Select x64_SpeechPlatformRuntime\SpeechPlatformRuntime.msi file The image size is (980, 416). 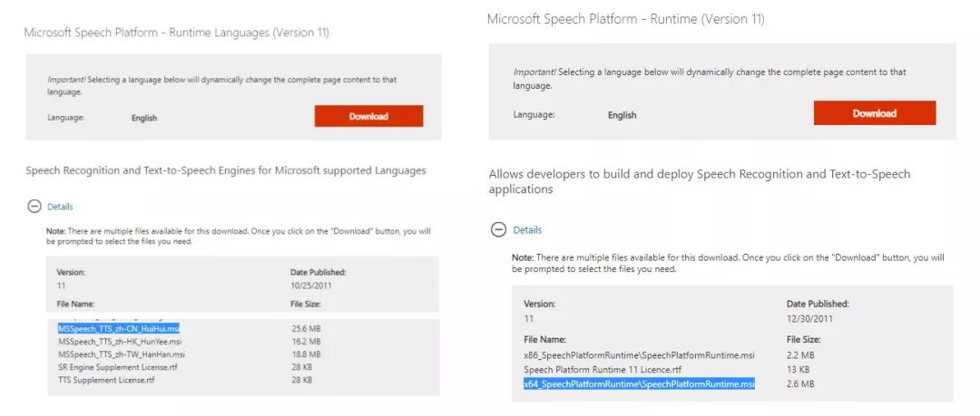pyautogui.click(x=639, y=383)
